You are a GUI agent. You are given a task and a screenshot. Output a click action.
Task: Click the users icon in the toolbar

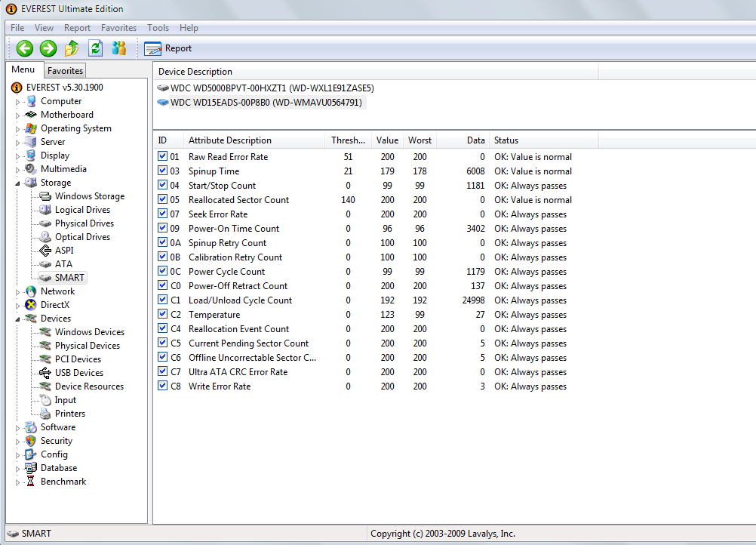coord(118,48)
